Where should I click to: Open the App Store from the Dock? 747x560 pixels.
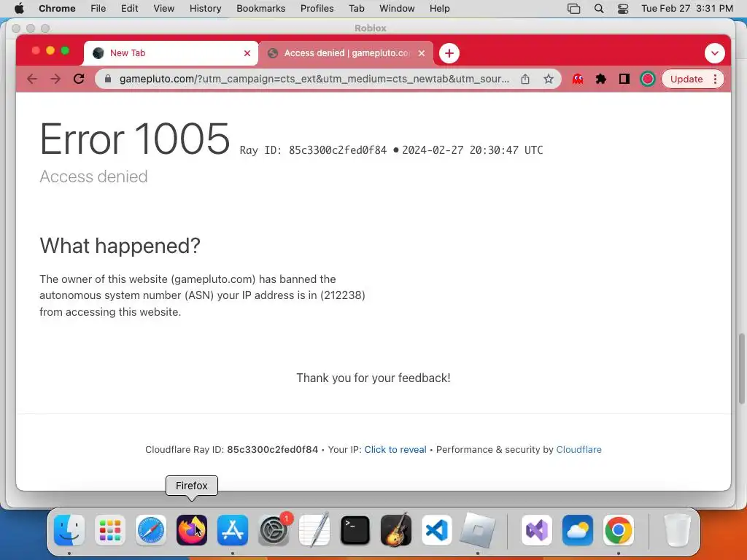[x=233, y=530]
